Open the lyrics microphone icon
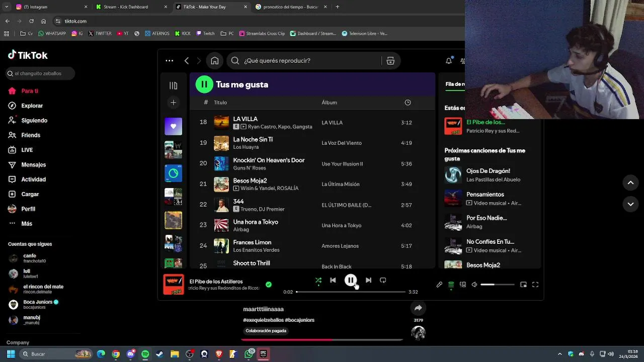The image size is (644, 362). click(439, 285)
